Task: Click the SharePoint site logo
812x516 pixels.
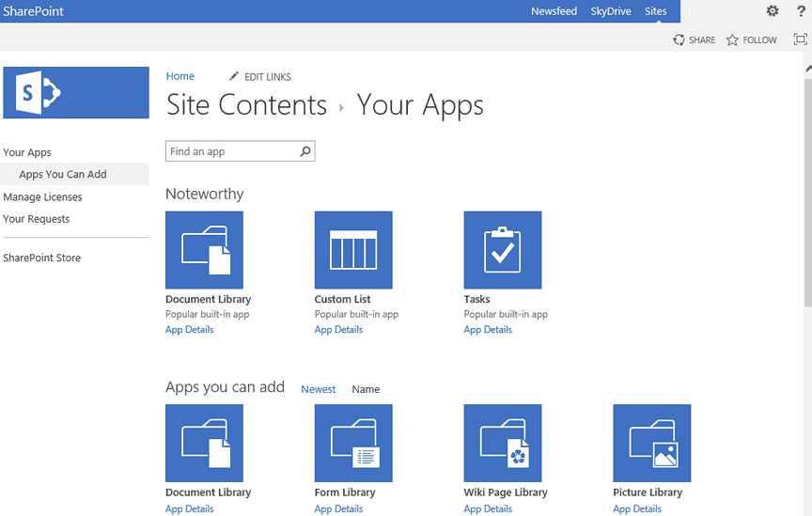Action: 76,93
